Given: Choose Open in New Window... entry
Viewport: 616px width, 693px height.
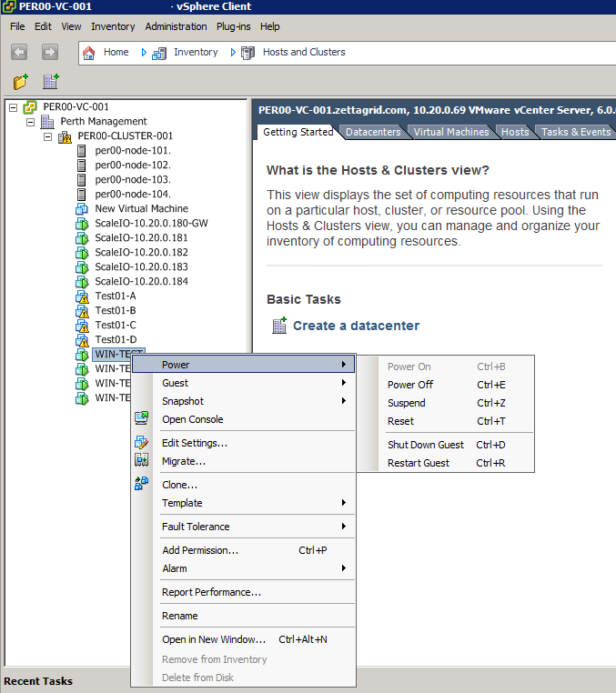Looking at the screenshot, I should pos(244,639).
